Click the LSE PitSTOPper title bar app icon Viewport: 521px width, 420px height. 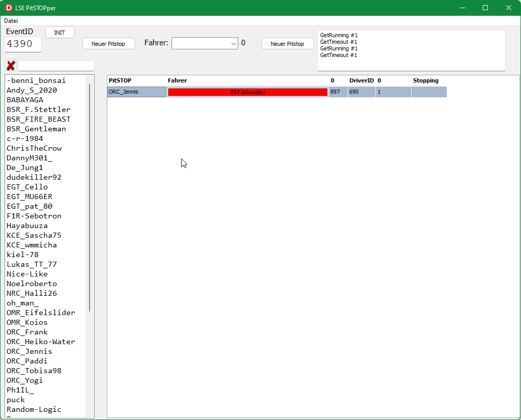pyautogui.click(x=9, y=8)
